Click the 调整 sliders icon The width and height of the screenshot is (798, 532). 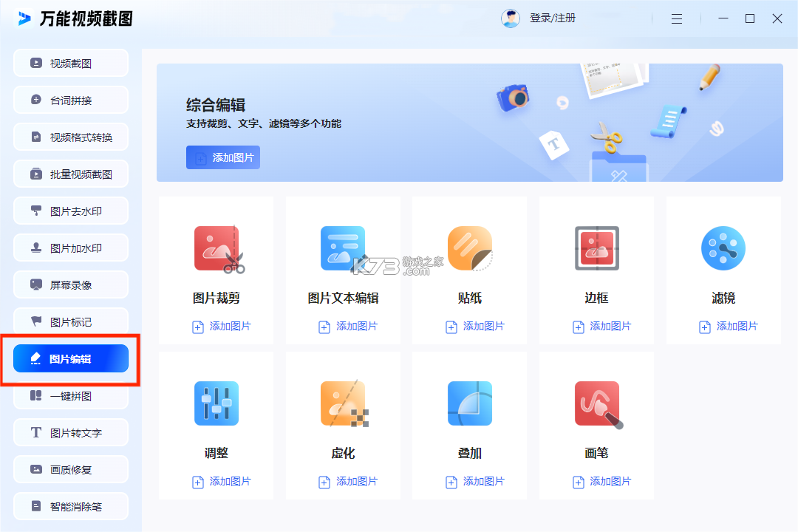[216, 403]
